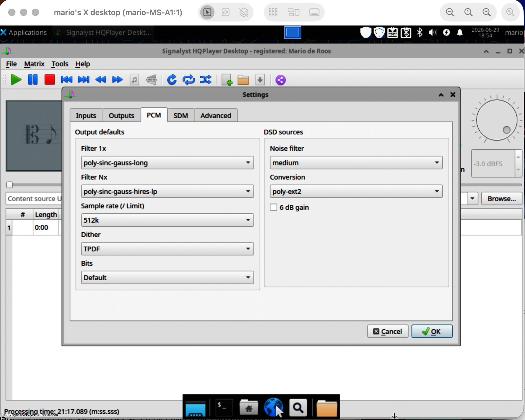The image size is (525, 420).
Task: Click the workspace switcher blue rectangle
Action: (292, 32)
